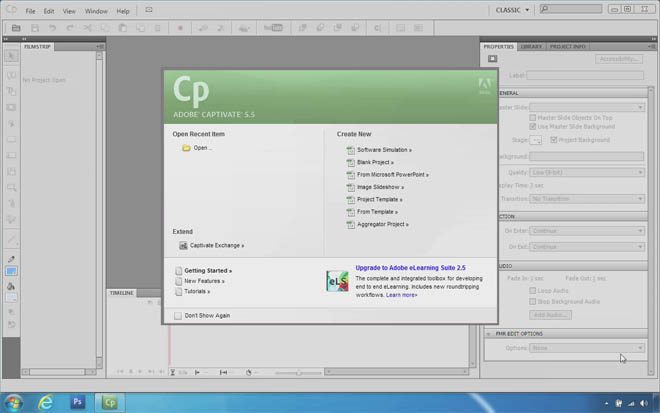Click the paint bucket fill icon in the toolbox

(x=11, y=286)
